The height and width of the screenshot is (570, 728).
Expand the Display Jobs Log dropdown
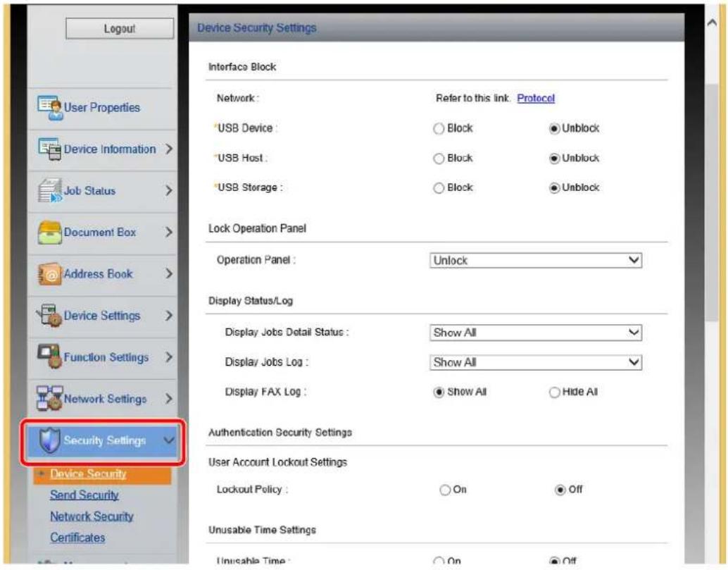coord(536,362)
